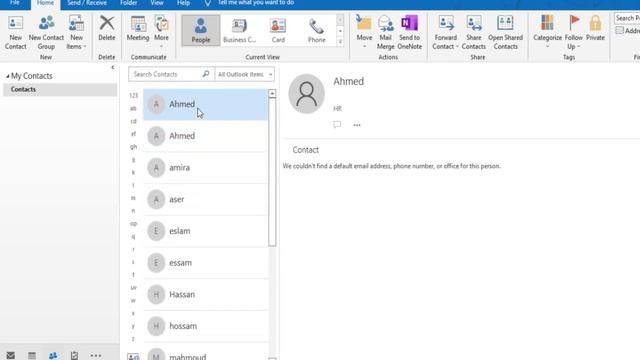Image resolution: width=640 pixels, height=360 pixels.
Task: Open the All Outlook Items dropdown
Action: click(244, 74)
